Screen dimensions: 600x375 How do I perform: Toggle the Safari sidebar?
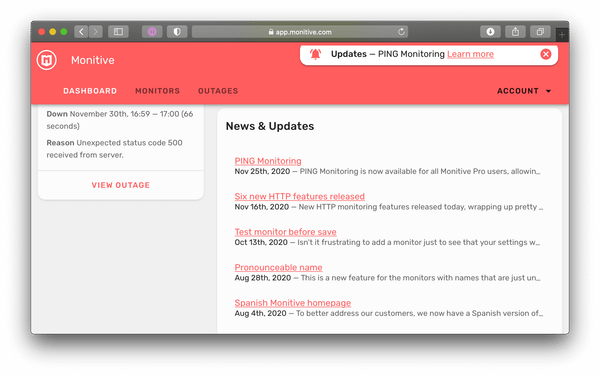coord(118,32)
